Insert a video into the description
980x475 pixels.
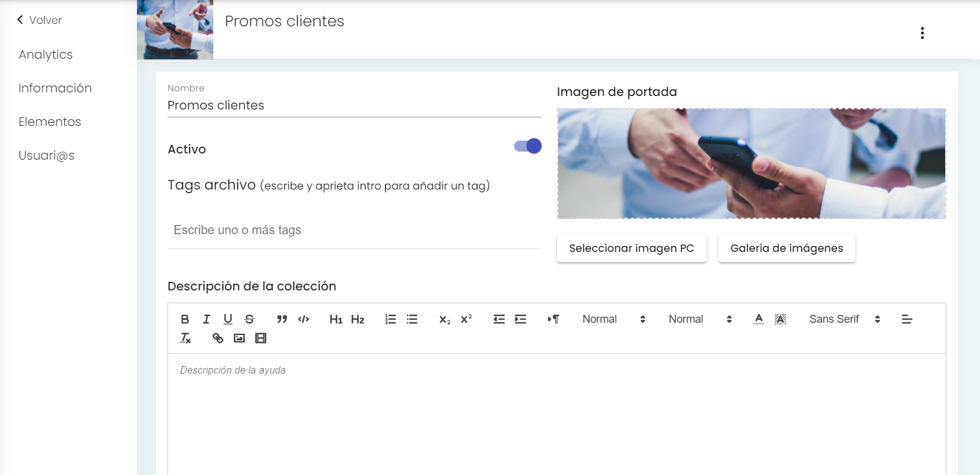tap(260, 338)
